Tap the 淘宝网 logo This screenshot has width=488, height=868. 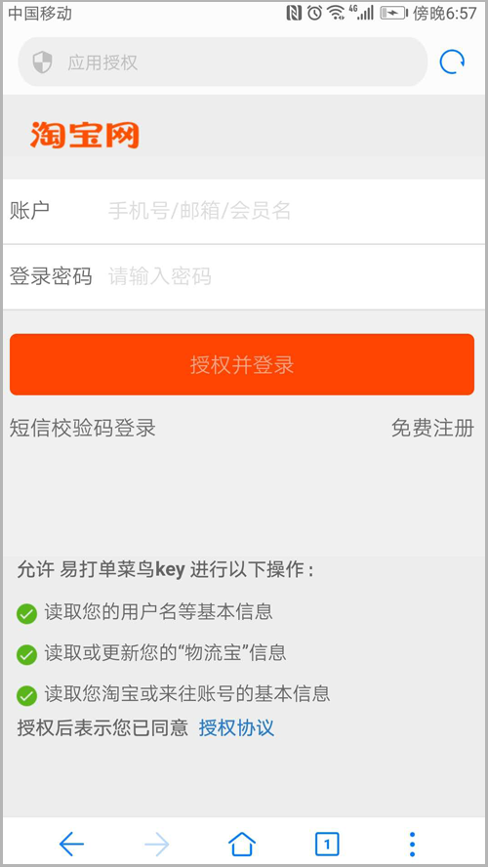coord(84,135)
